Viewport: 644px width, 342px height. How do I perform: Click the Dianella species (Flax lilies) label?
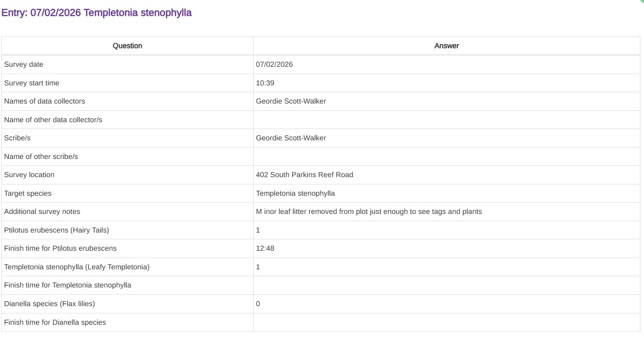(x=49, y=304)
